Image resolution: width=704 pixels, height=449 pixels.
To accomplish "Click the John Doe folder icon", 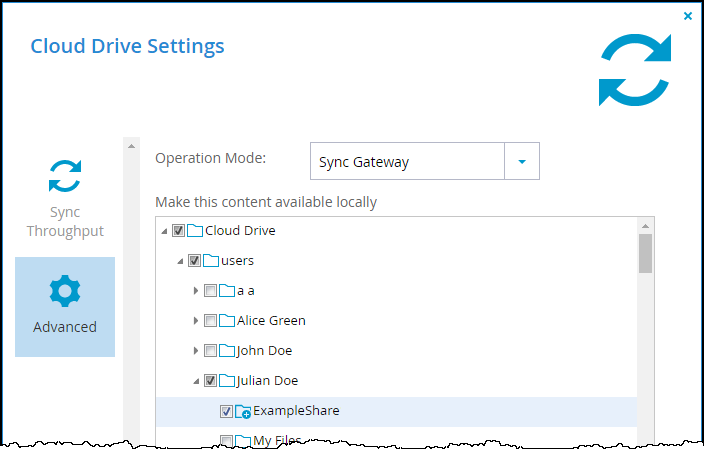I will [x=227, y=351].
